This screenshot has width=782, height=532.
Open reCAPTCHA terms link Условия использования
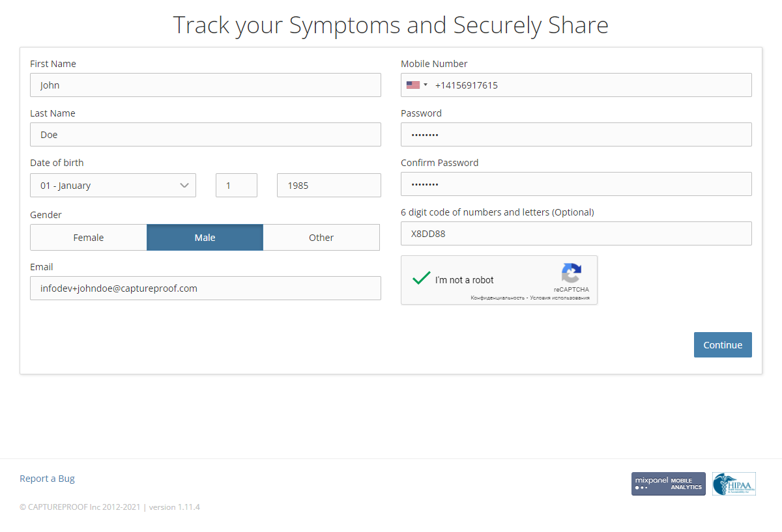tap(560, 298)
